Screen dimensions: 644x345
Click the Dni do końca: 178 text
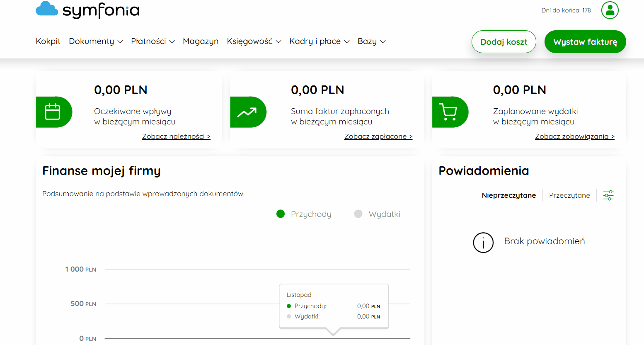(566, 10)
